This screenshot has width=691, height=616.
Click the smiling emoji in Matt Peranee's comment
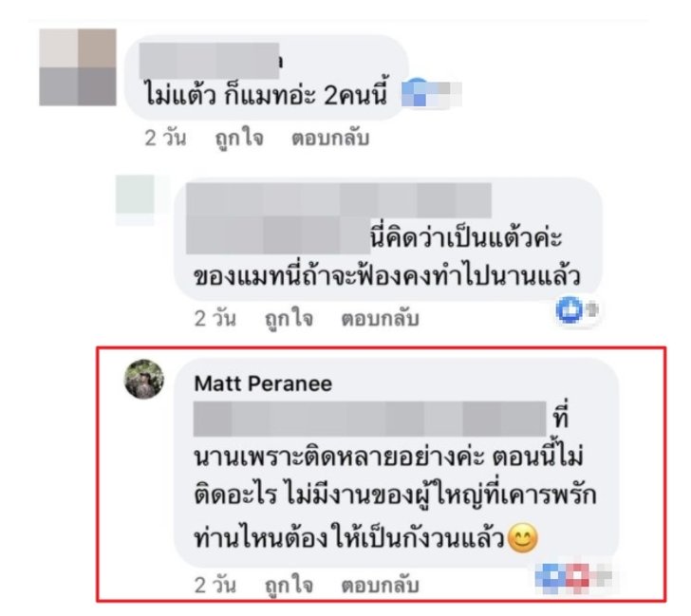tap(523, 537)
